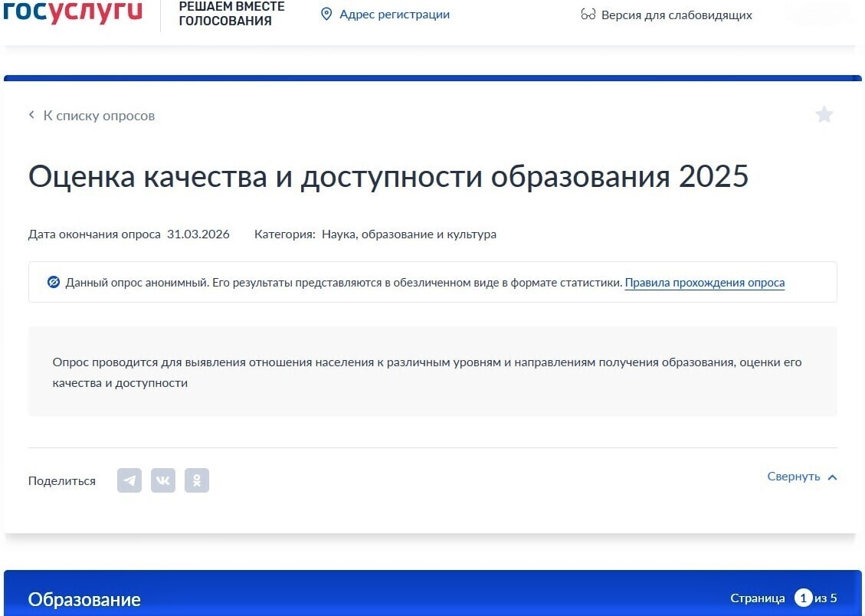Share the survey via Telegram
This screenshot has width=865, height=616.
coord(129,480)
